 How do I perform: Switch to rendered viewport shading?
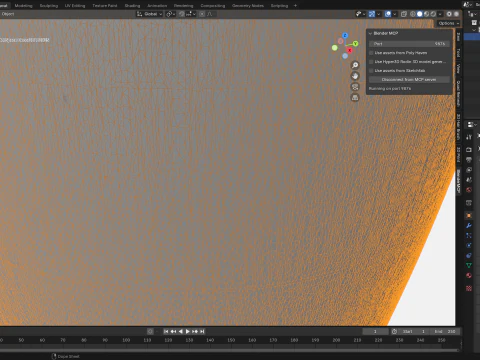click(x=433, y=14)
